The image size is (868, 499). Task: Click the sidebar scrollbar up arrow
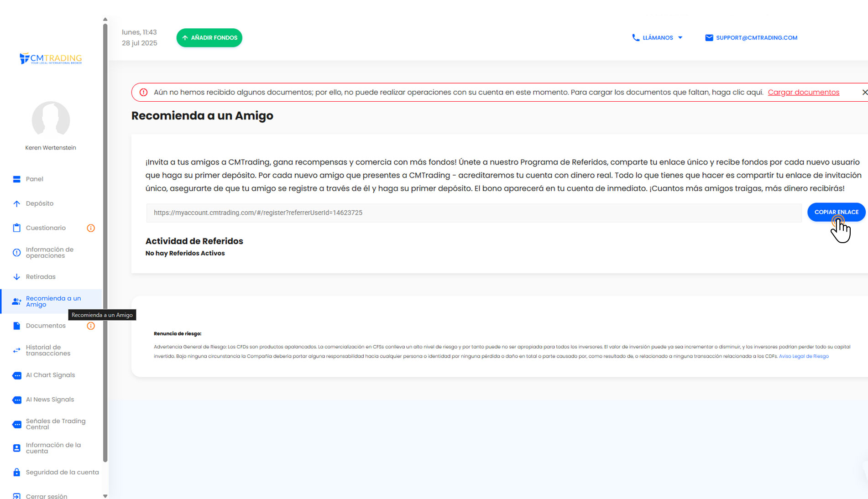click(x=105, y=19)
